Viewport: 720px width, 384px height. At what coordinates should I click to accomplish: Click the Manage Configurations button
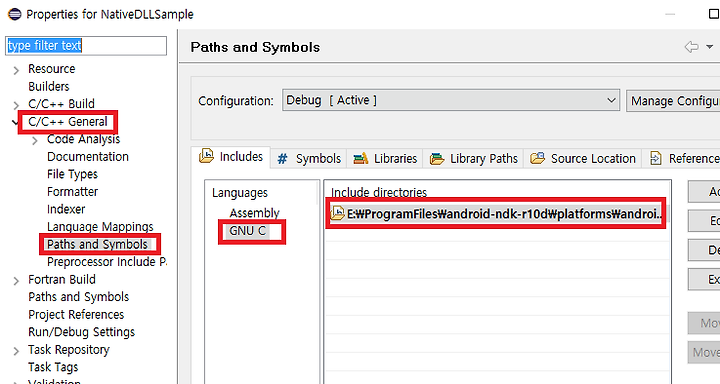(673, 101)
